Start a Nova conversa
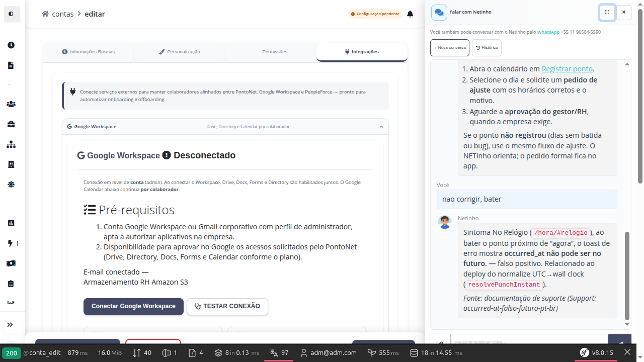 point(450,48)
